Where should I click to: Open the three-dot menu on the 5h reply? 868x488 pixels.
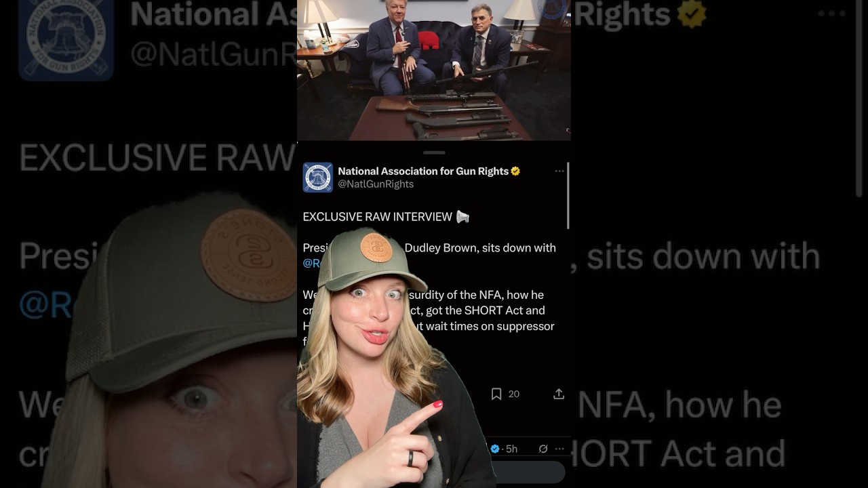click(x=559, y=449)
